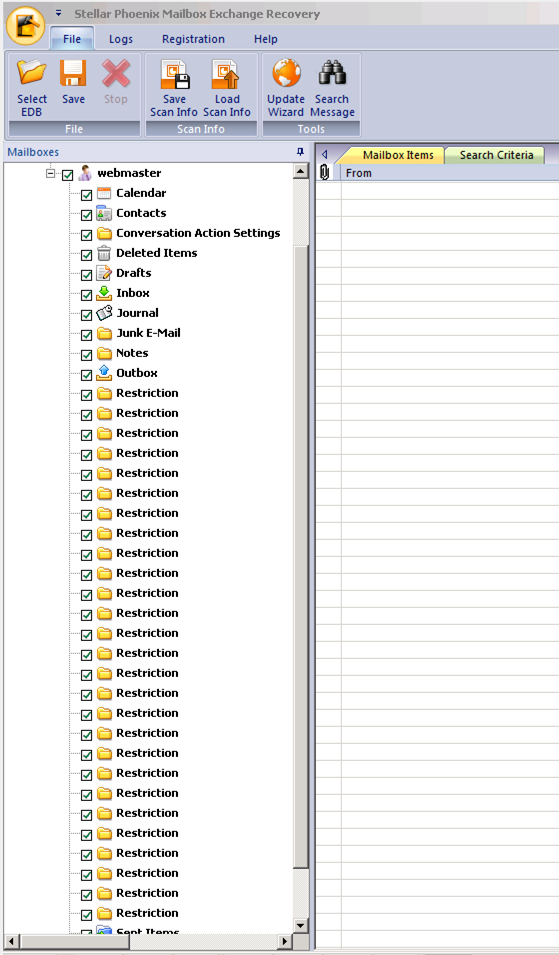
Task: Click the Notes folder icon
Action: click(x=105, y=353)
